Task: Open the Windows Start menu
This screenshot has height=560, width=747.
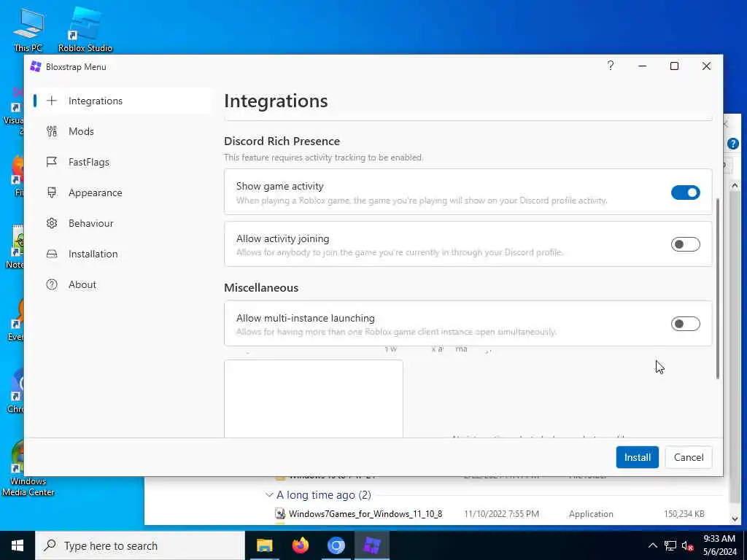Action: (x=18, y=545)
